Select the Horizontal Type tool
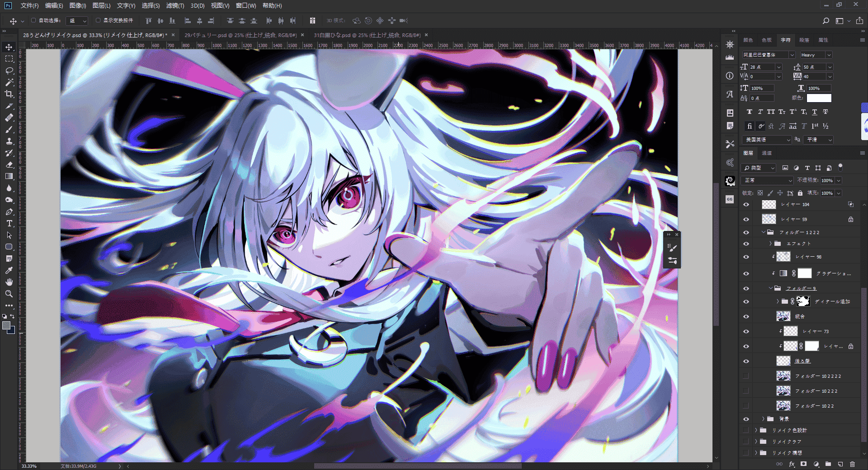Viewport: 868px width, 470px height. (9, 223)
